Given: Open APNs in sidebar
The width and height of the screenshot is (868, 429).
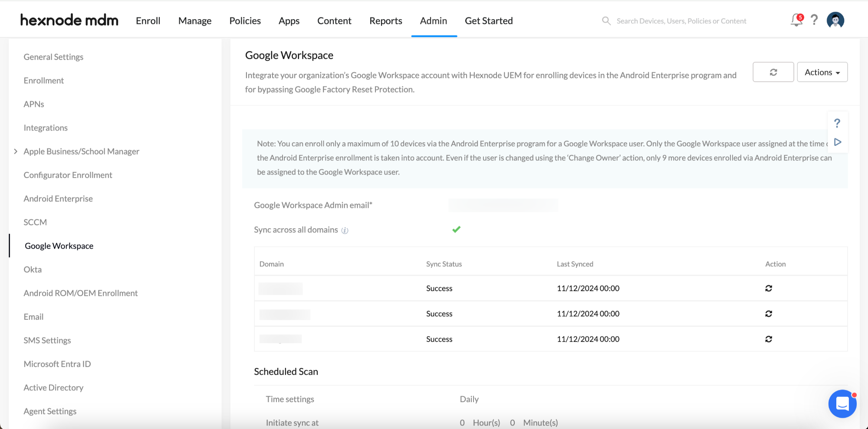Looking at the screenshot, I should (34, 104).
